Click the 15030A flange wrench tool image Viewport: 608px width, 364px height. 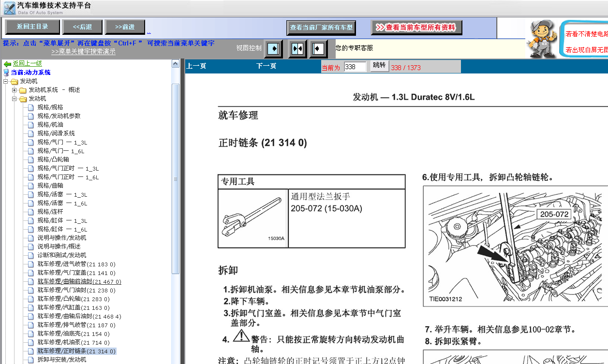pyautogui.click(x=253, y=219)
